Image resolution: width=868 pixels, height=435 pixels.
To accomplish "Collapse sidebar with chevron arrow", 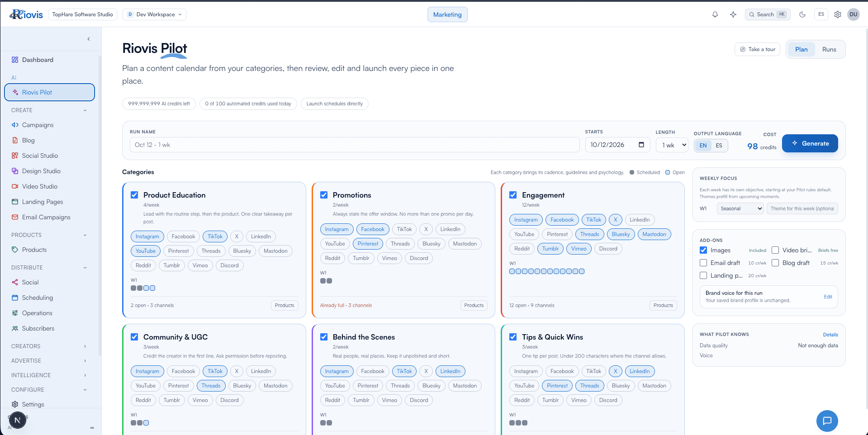I will pyautogui.click(x=89, y=39).
